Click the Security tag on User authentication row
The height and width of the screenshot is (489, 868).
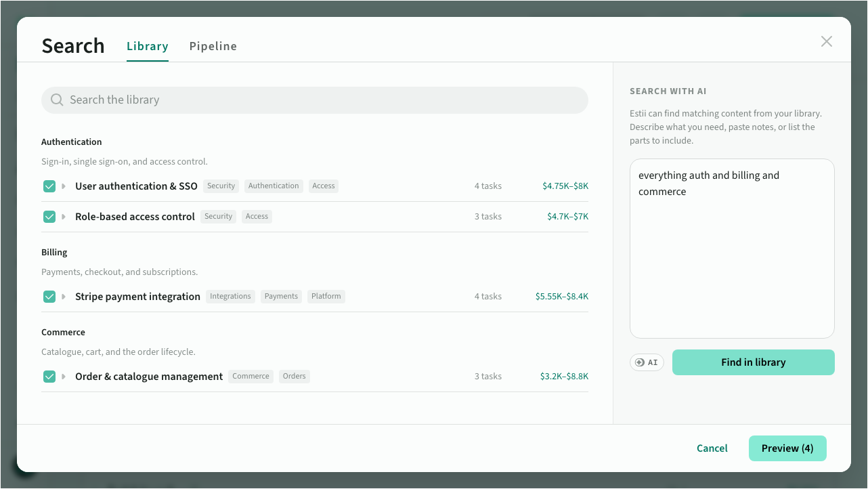(221, 186)
